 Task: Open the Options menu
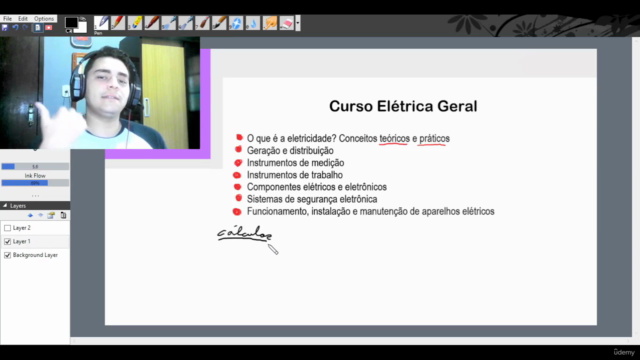tap(44, 19)
